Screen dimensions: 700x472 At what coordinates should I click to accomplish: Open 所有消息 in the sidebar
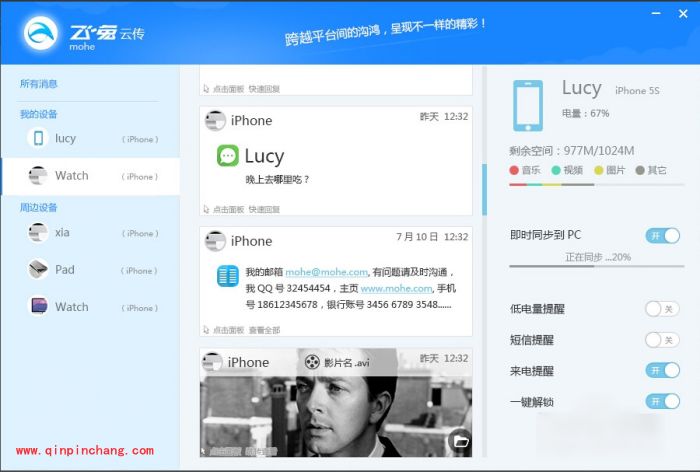coord(39,84)
